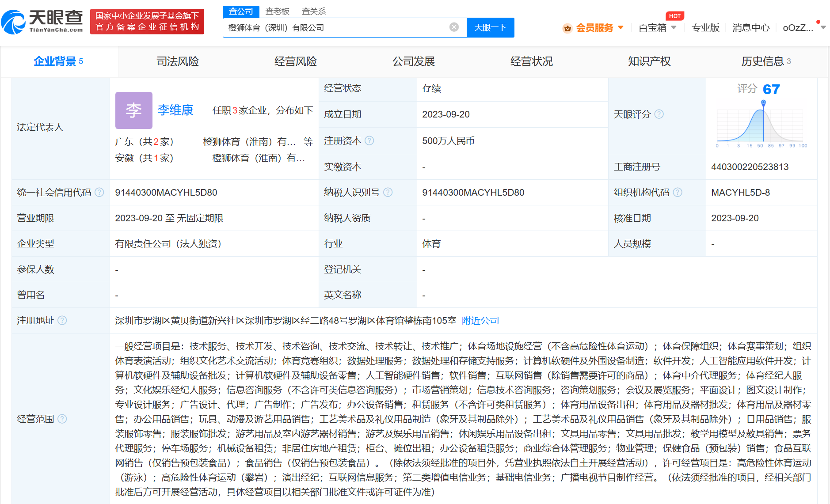Click help icon beside 纳税人识别号
The height and width of the screenshot is (504, 830).
pos(388,193)
